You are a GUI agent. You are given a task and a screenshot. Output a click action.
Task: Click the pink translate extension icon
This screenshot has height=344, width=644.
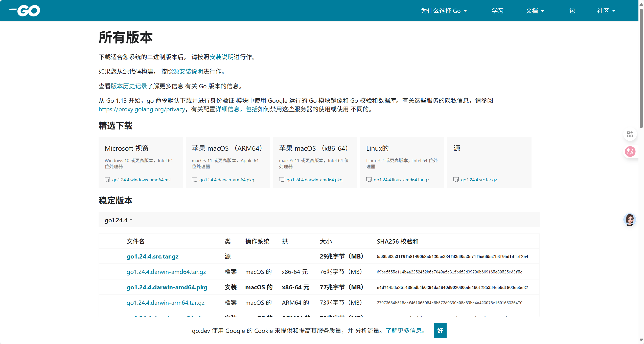point(630,152)
